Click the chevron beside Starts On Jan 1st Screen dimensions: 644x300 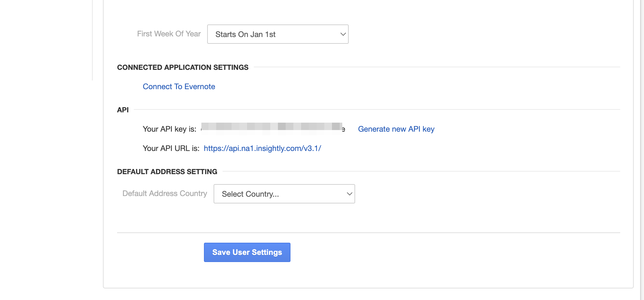click(x=343, y=34)
